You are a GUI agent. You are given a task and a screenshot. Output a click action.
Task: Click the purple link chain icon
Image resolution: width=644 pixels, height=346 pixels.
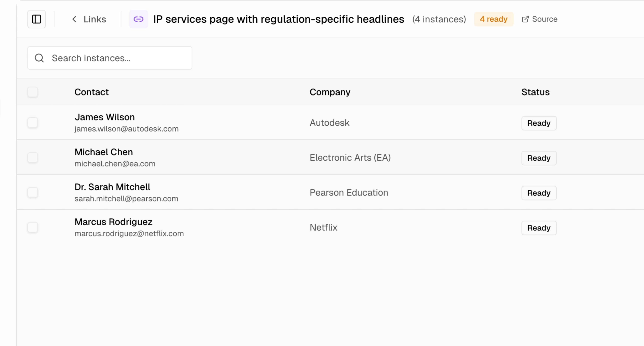click(138, 19)
